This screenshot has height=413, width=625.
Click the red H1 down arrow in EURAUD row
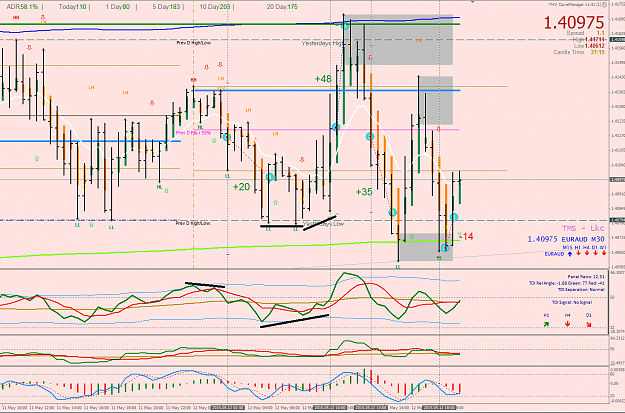tap(578, 254)
